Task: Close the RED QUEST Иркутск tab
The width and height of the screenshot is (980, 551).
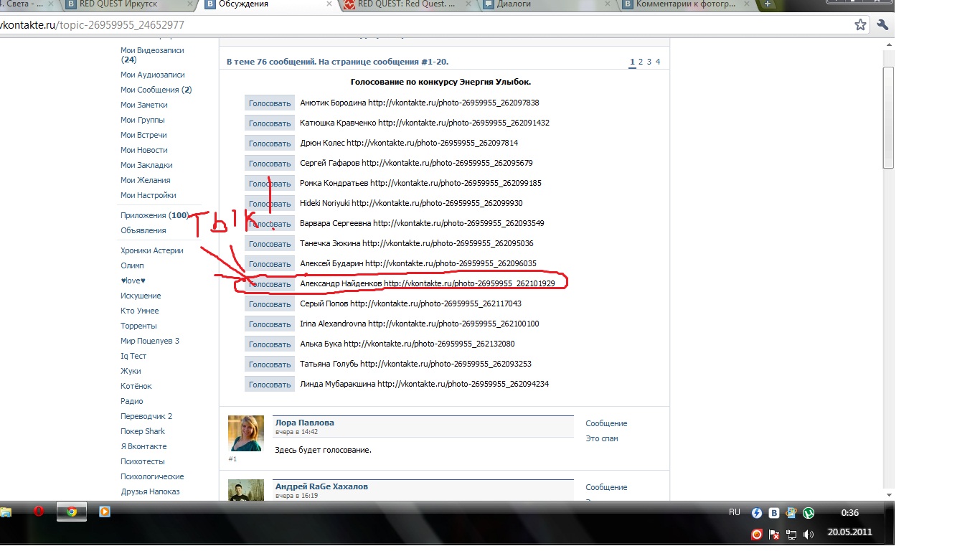Action: pos(189,4)
